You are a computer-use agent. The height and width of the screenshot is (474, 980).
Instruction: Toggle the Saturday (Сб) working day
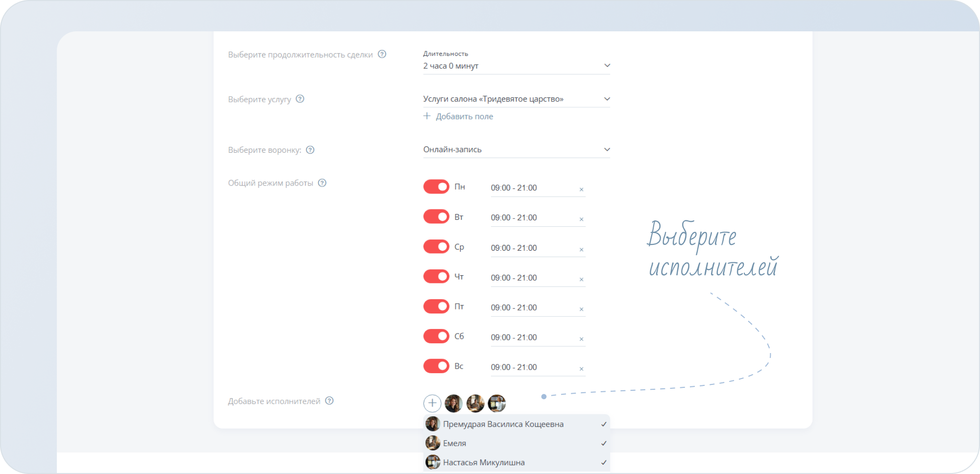(436, 336)
